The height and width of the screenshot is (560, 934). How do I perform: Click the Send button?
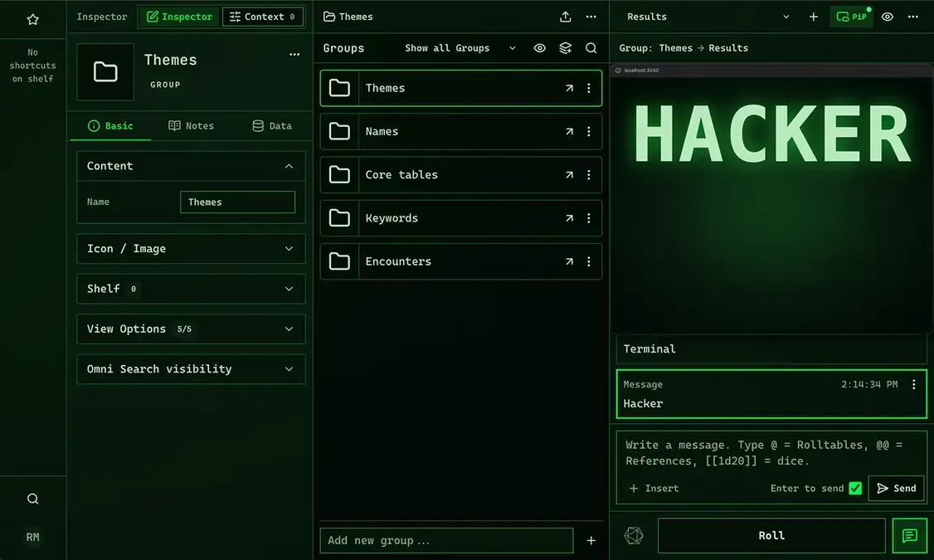pyautogui.click(x=897, y=489)
